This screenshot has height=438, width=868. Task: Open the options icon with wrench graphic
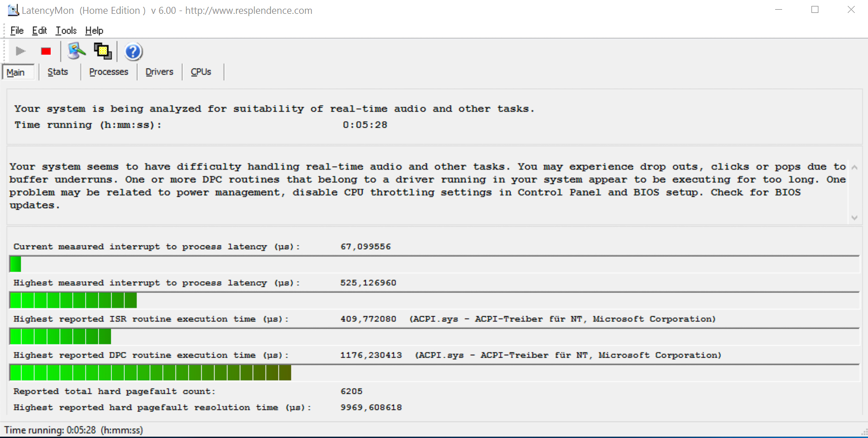coord(76,51)
